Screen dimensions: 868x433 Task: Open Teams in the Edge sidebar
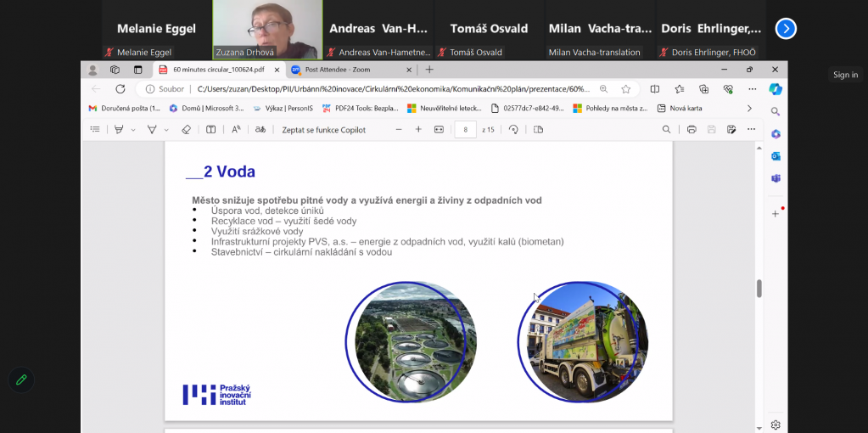click(x=776, y=178)
